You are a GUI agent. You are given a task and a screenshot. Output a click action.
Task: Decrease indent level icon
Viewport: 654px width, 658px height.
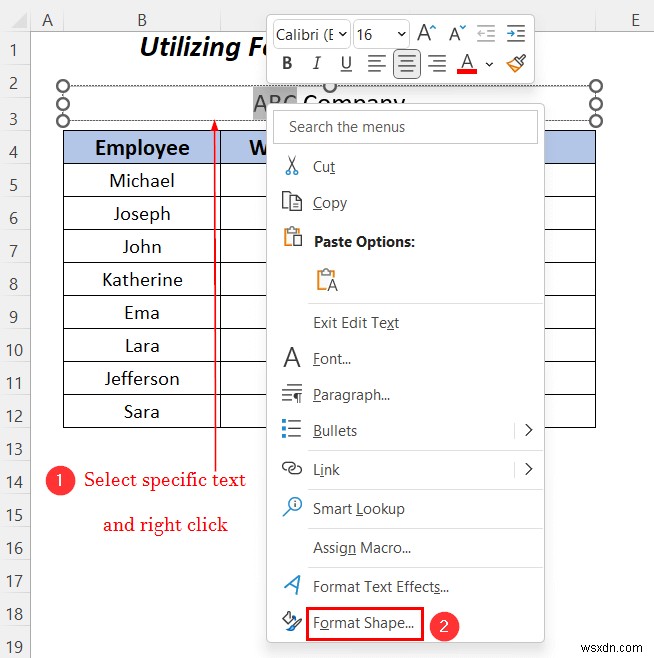[x=486, y=33]
